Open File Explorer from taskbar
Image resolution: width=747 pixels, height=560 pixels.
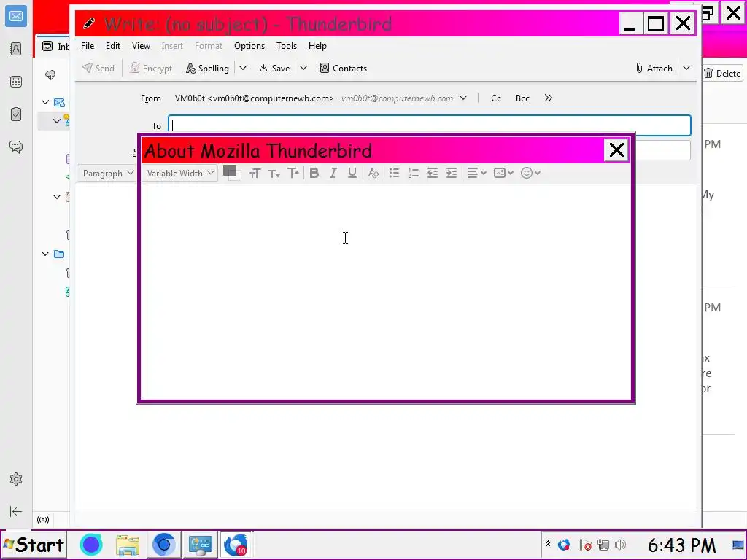(x=127, y=545)
